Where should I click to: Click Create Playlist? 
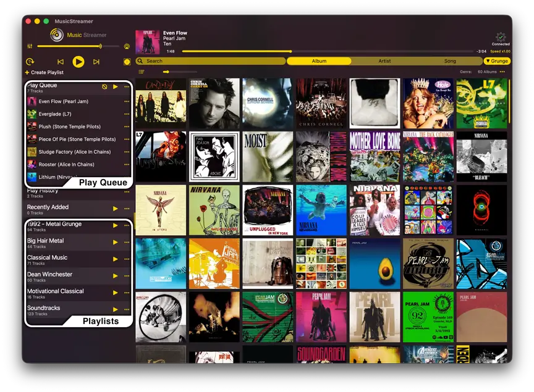(44, 72)
